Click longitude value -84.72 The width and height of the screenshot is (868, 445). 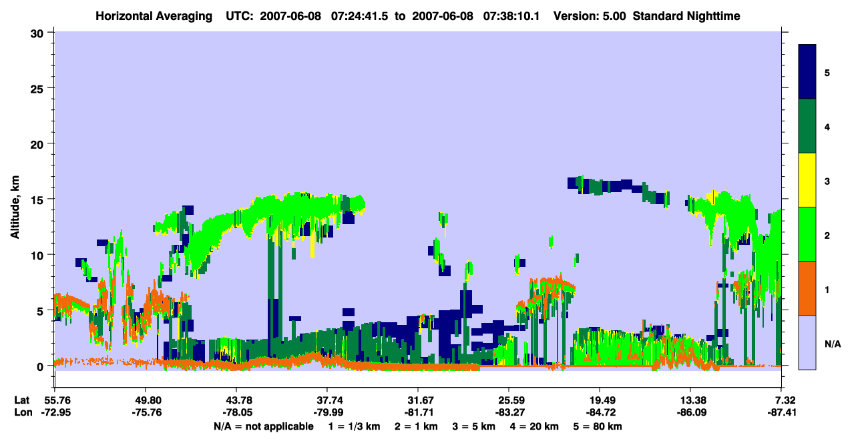(600, 412)
